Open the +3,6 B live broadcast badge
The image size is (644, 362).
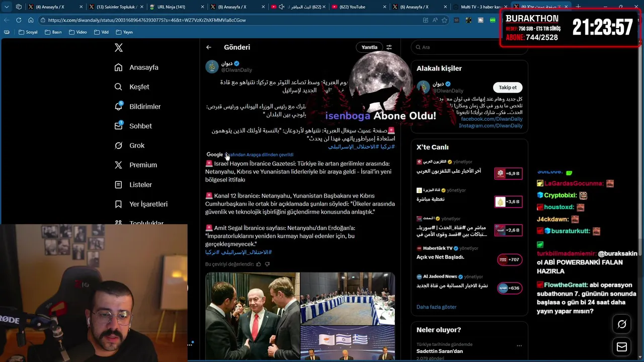[x=509, y=202]
